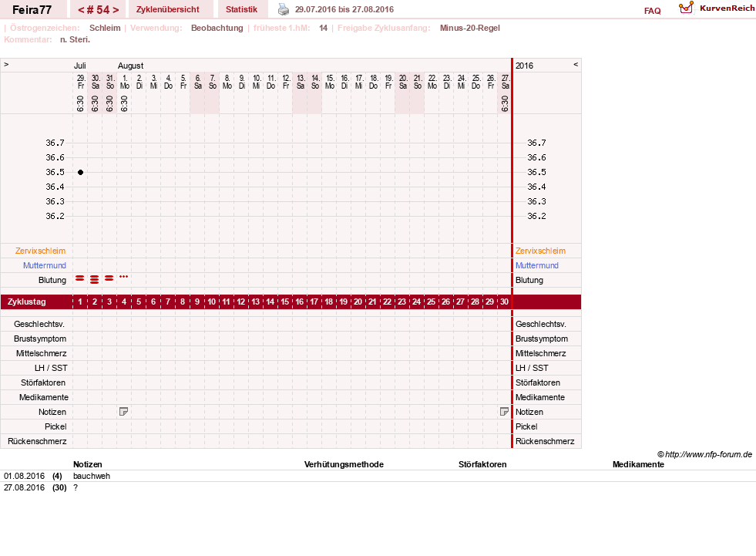This screenshot has width=756, height=556.
Task: Click the 'Beobachtung' usage value
Action: [x=217, y=28]
